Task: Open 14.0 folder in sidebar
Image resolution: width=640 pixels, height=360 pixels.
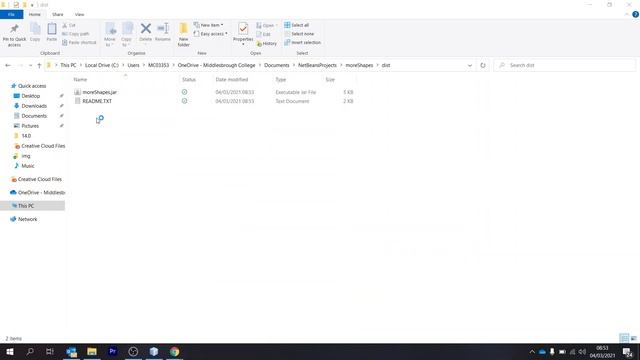Action: (x=26, y=136)
